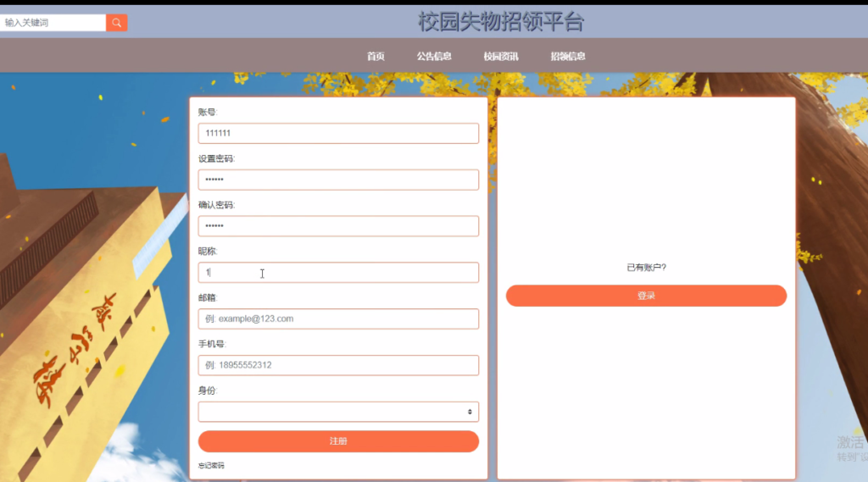Click the 昵称 input field
This screenshot has width=868, height=482.
338,273
